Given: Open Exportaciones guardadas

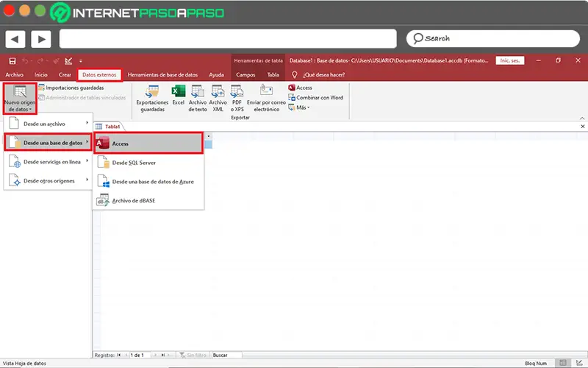Looking at the screenshot, I should tap(152, 99).
